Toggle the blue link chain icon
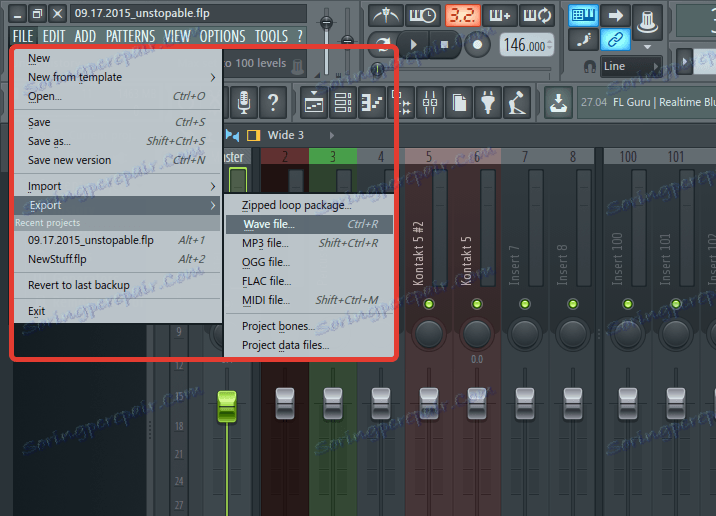 point(615,40)
